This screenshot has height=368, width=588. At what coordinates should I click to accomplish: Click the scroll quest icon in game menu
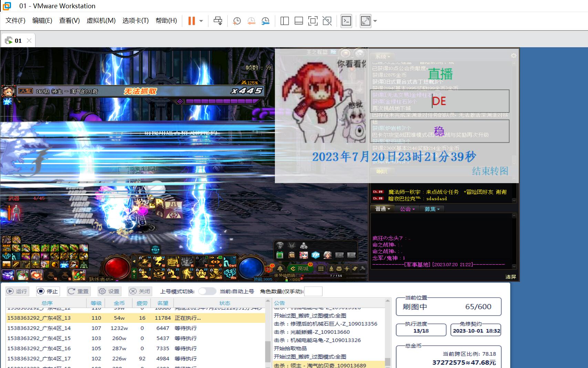coord(291,255)
